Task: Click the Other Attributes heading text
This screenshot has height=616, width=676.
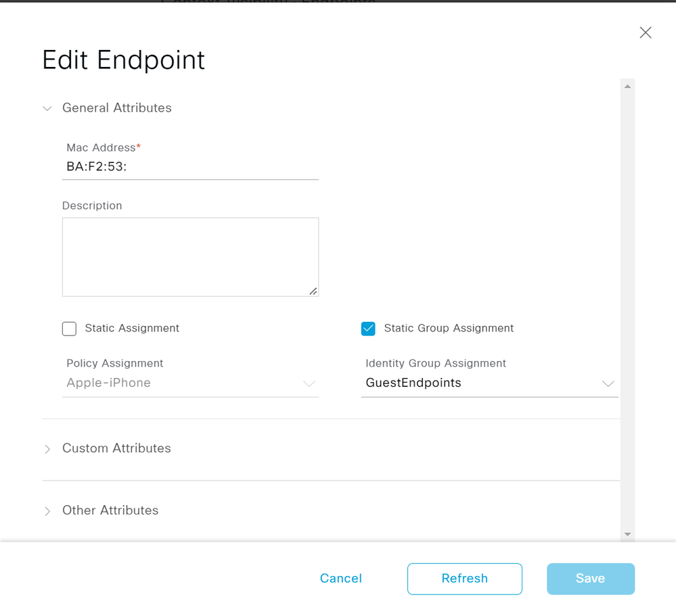Action: [x=110, y=510]
